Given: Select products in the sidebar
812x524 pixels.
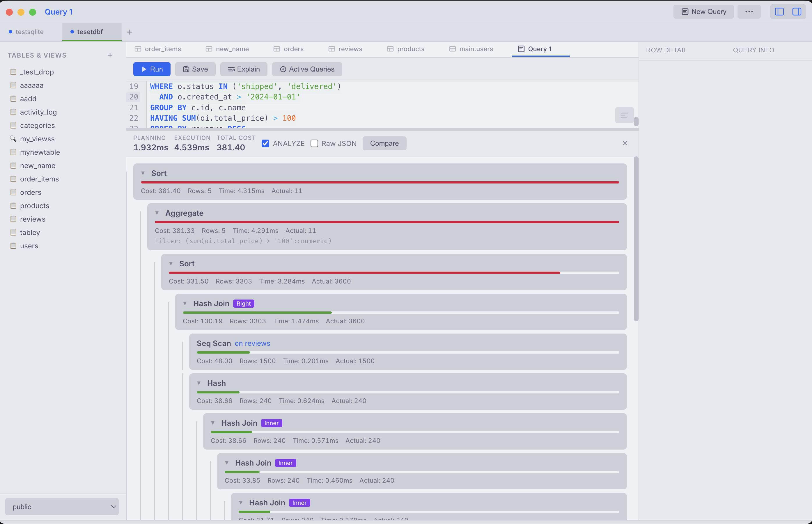Looking at the screenshot, I should click(x=63, y=206).
